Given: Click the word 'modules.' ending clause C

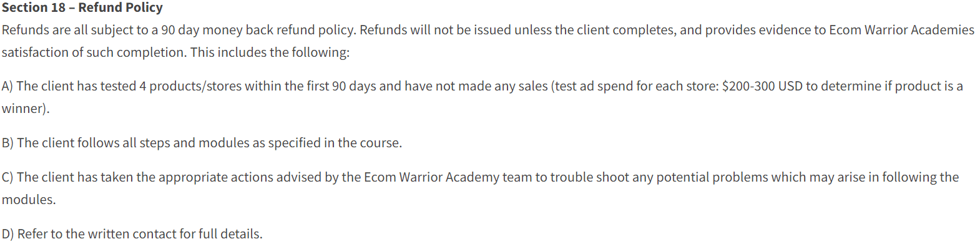Looking at the screenshot, I should [29, 200].
